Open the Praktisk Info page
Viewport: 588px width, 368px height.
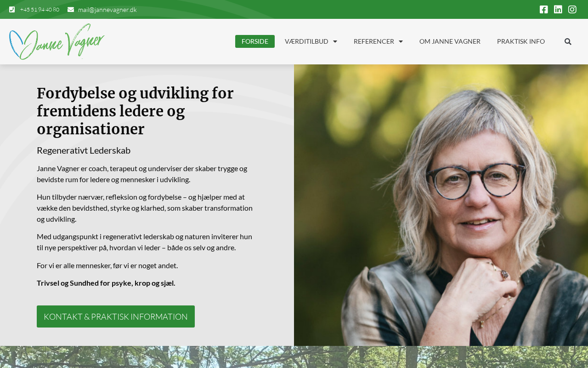click(521, 41)
